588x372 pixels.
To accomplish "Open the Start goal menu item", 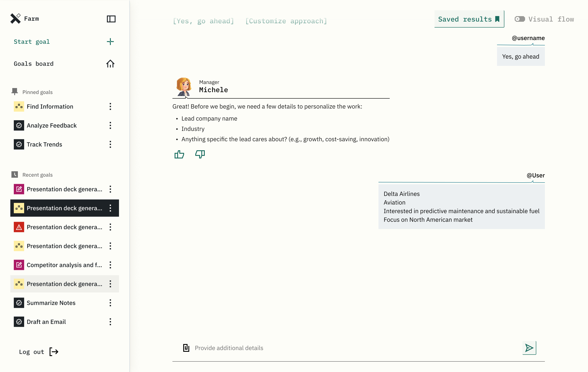I will 64,42.
